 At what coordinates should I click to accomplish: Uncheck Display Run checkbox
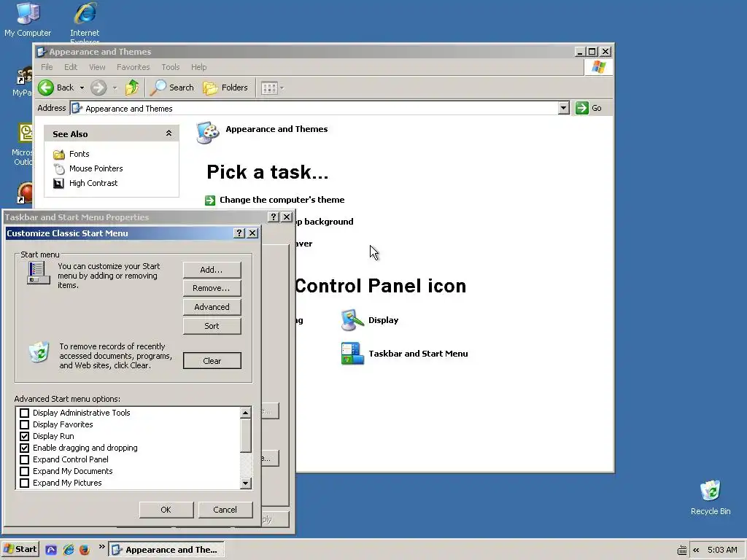(24, 436)
